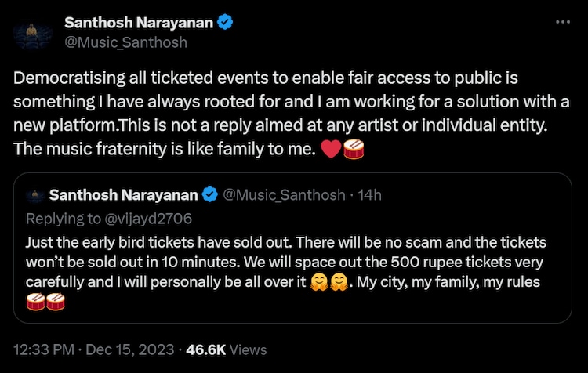Open the quoted tweet author name

(124, 194)
